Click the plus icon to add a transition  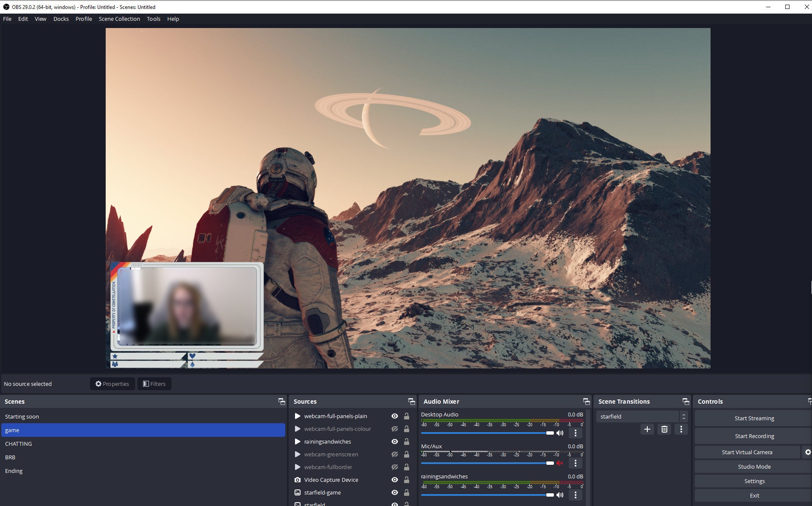tap(647, 429)
